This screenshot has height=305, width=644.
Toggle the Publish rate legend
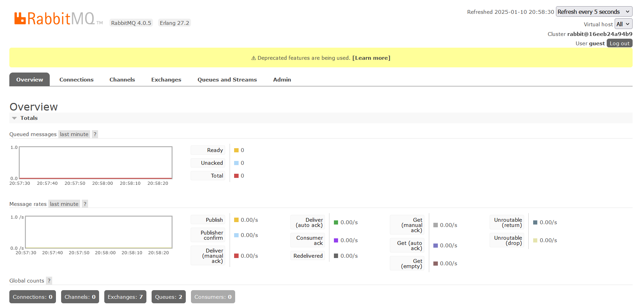(208, 220)
